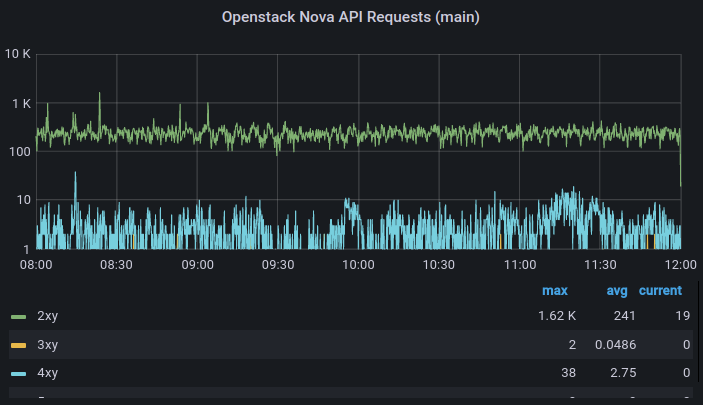This screenshot has height=405, width=703.
Task: Click the 38 max value for 4xy
Action: [568, 373]
